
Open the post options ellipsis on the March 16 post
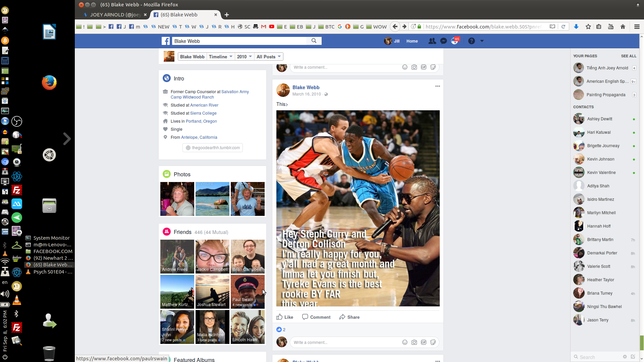tap(437, 86)
